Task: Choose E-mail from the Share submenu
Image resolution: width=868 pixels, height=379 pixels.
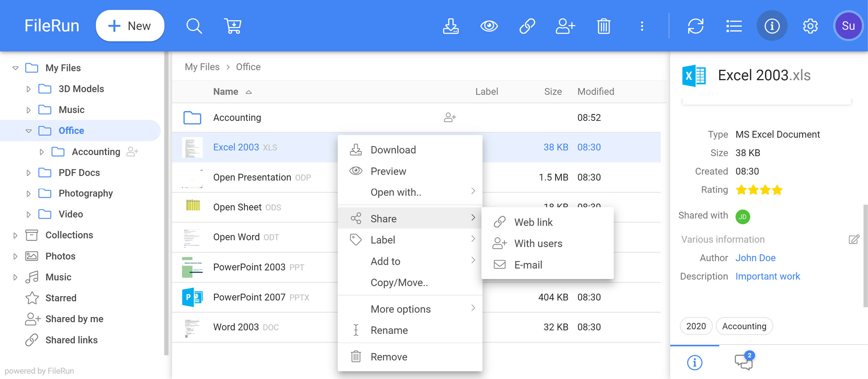Action: pos(528,265)
